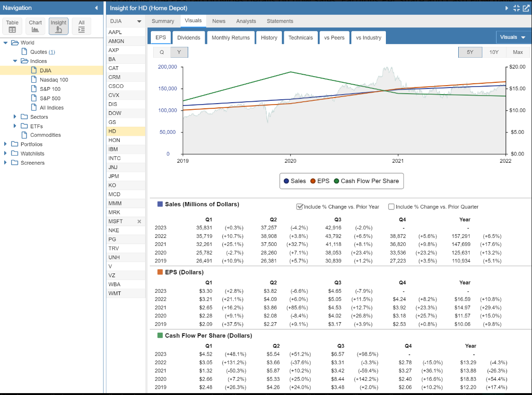Select the Max time range

click(518, 52)
